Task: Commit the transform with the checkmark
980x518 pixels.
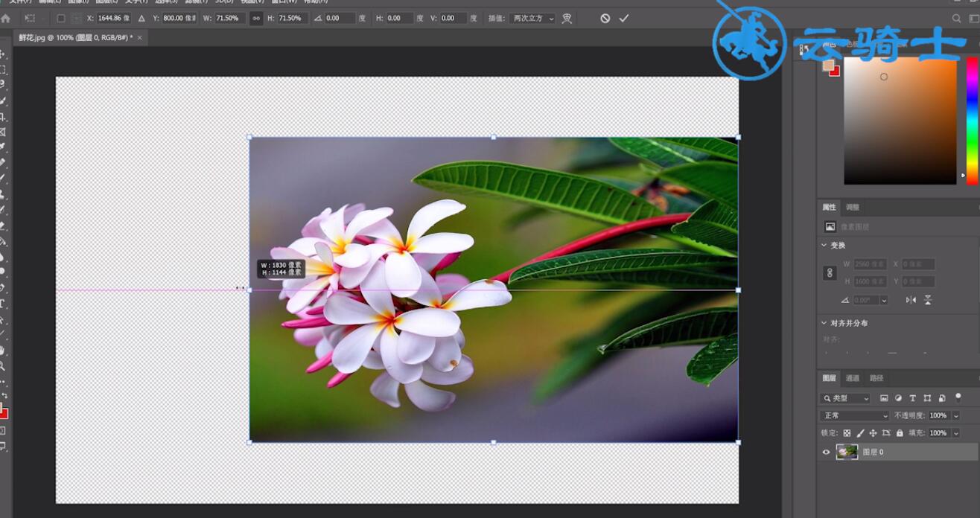Action: click(624, 18)
